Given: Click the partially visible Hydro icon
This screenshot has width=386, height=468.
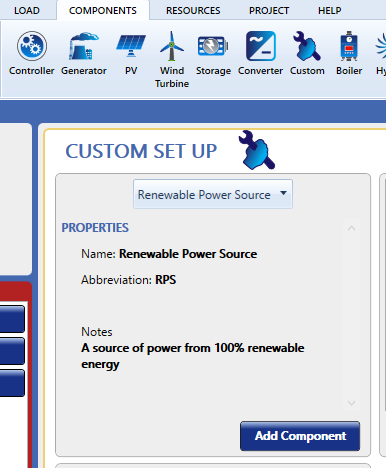Looking at the screenshot, I should [381, 53].
